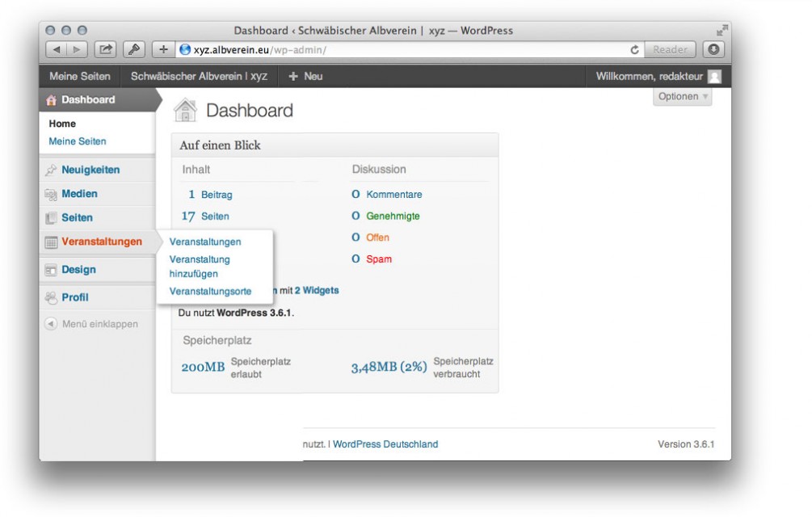
Task: Click the large Dashboard heading house icon
Action: (x=185, y=110)
